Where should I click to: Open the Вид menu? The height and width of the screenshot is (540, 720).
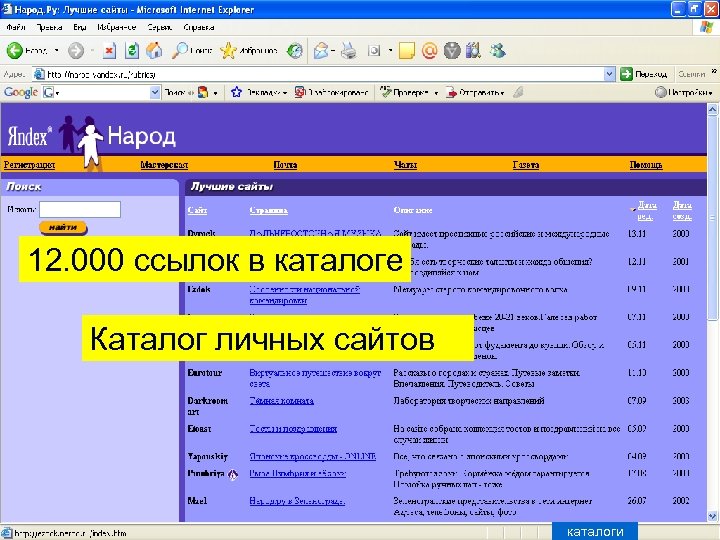[x=80, y=27]
